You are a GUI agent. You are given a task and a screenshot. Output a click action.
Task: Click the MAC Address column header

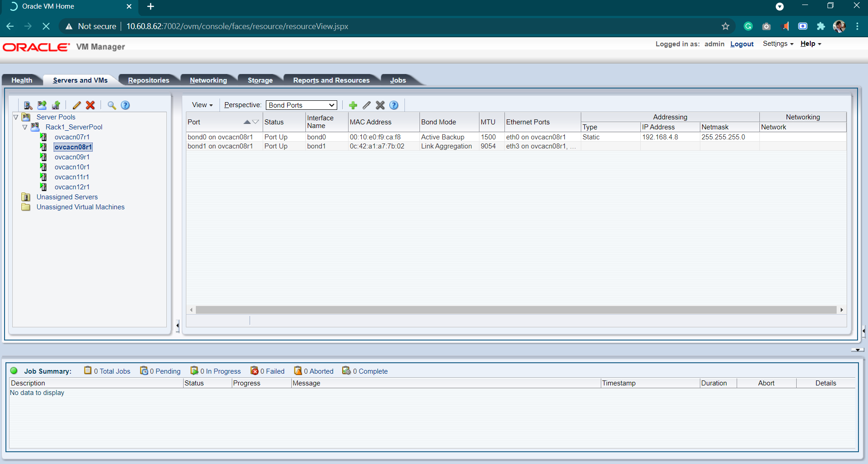pyautogui.click(x=383, y=122)
